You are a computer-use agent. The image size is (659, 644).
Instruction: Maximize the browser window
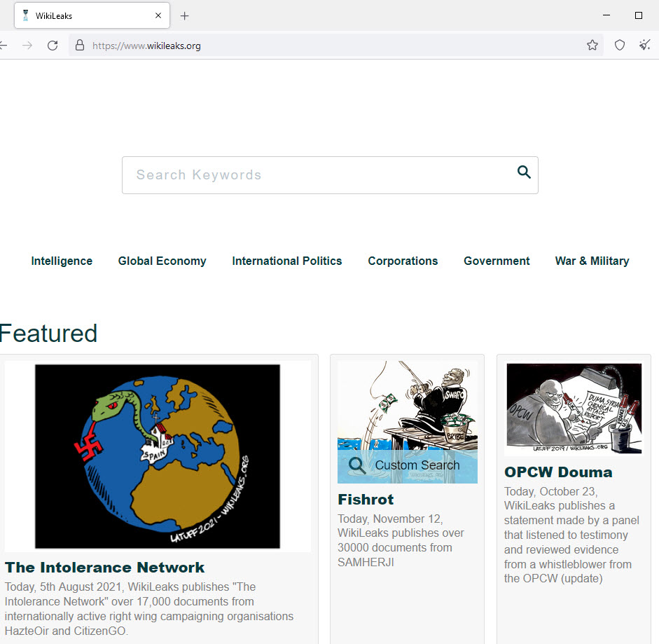(x=639, y=15)
